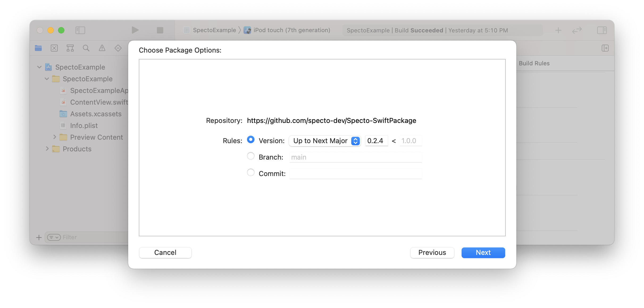The height and width of the screenshot is (308, 644).
Task: Select the Products folder row
Action: pos(72,149)
